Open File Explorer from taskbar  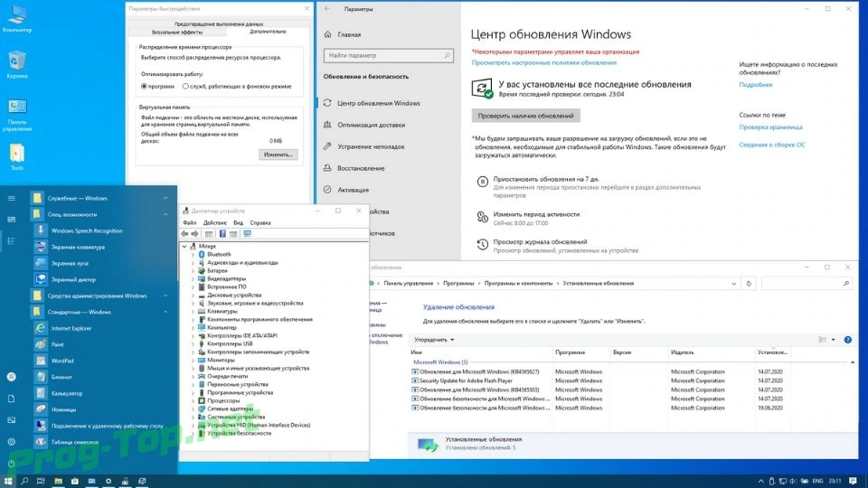58,481
